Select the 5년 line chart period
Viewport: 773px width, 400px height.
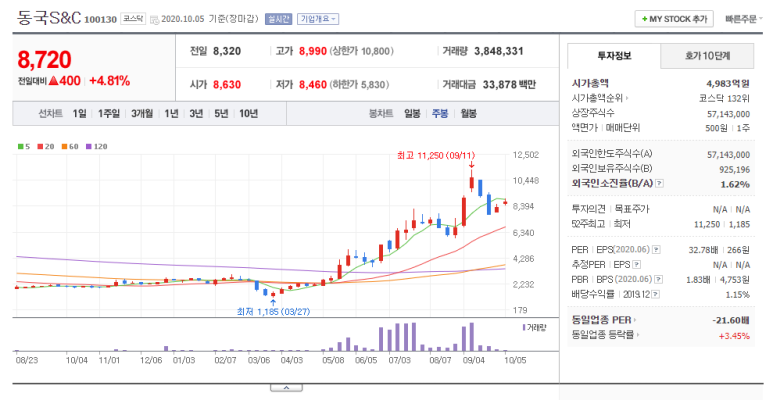tap(221, 114)
